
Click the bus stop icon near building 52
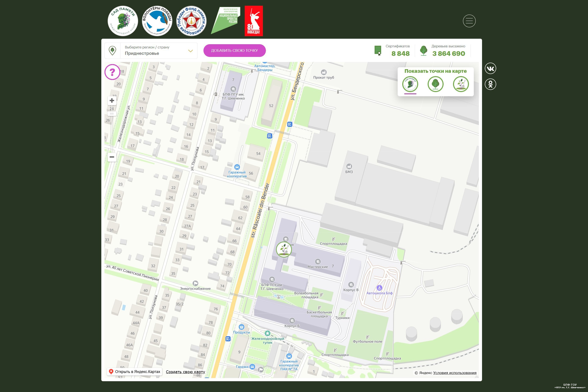pos(289,124)
